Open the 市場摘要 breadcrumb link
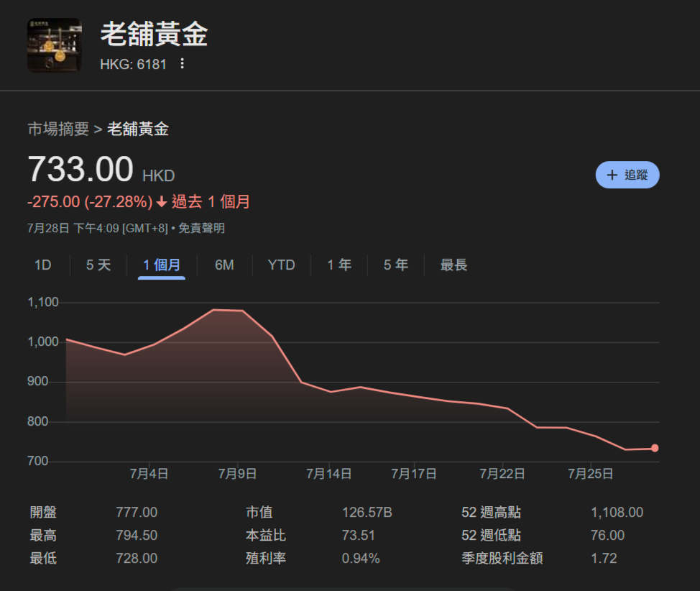 (x=58, y=129)
